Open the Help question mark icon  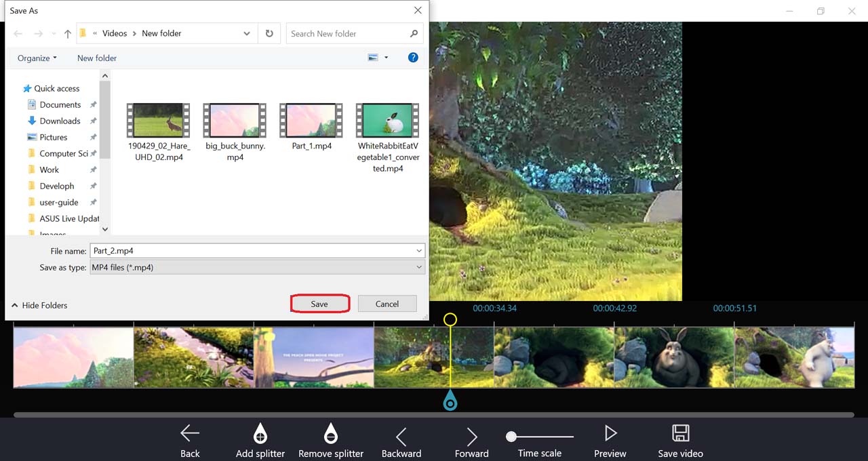413,58
